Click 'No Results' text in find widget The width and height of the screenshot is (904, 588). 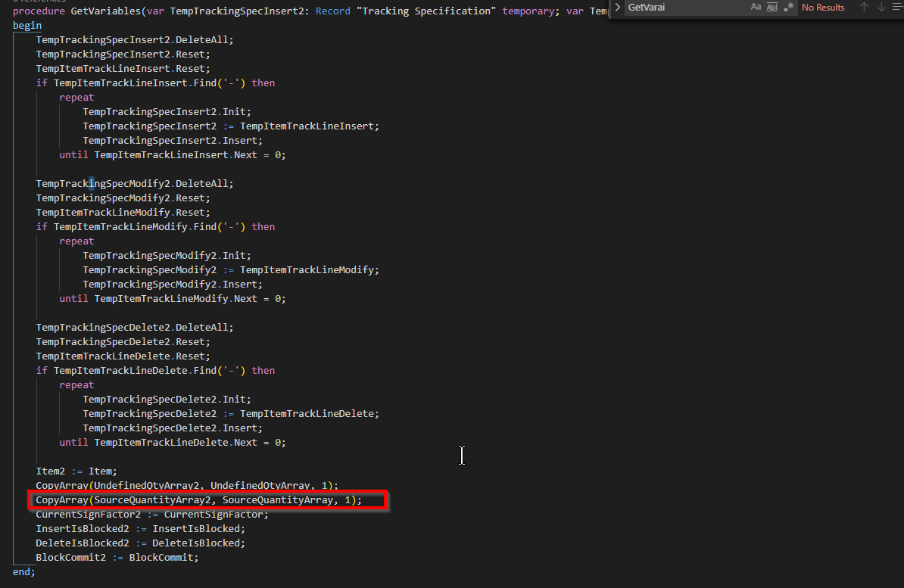pos(823,8)
